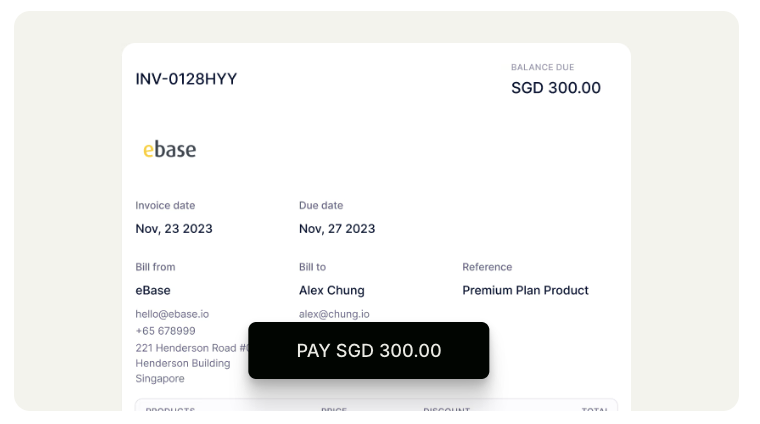Click the alex@chung.io email address
The height and width of the screenshot is (424, 760).
[334, 314]
